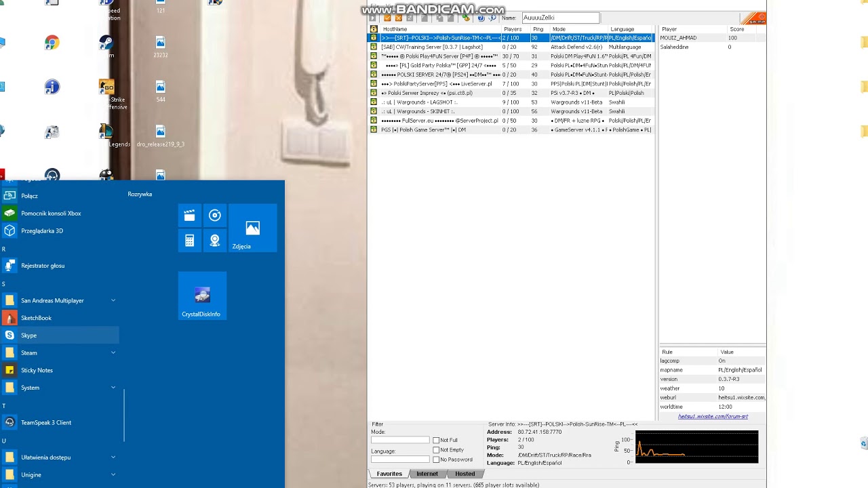Open Sticky Notes from the Start menu list
The image size is (868, 488).
[x=60, y=370]
